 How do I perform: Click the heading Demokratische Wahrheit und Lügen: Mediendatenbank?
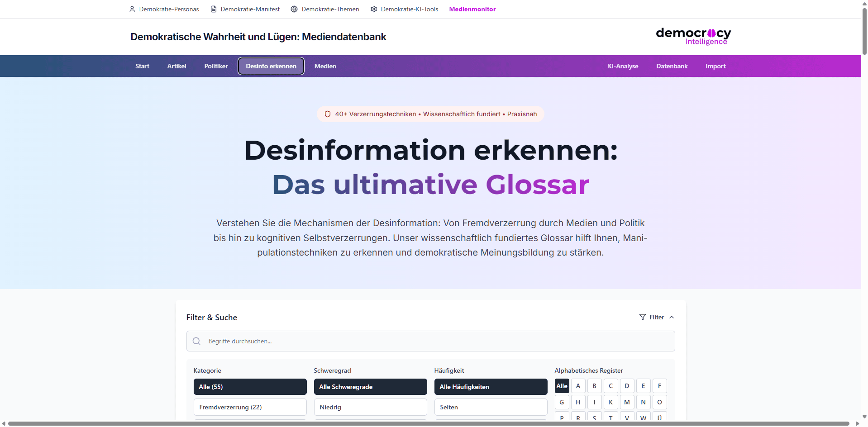pos(258,37)
